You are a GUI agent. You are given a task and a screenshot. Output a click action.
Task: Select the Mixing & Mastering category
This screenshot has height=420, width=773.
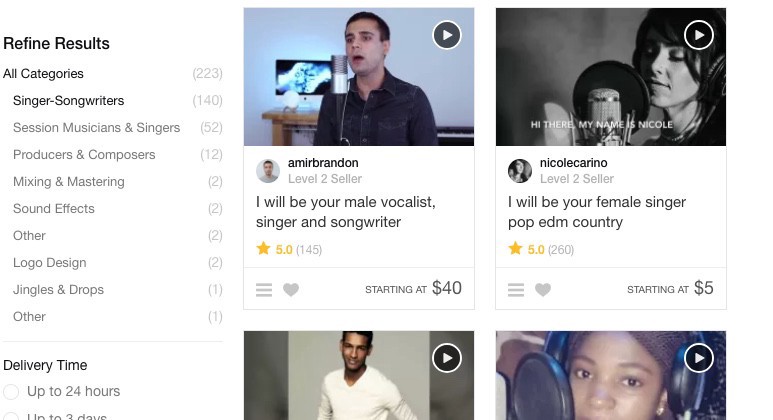[x=68, y=182]
